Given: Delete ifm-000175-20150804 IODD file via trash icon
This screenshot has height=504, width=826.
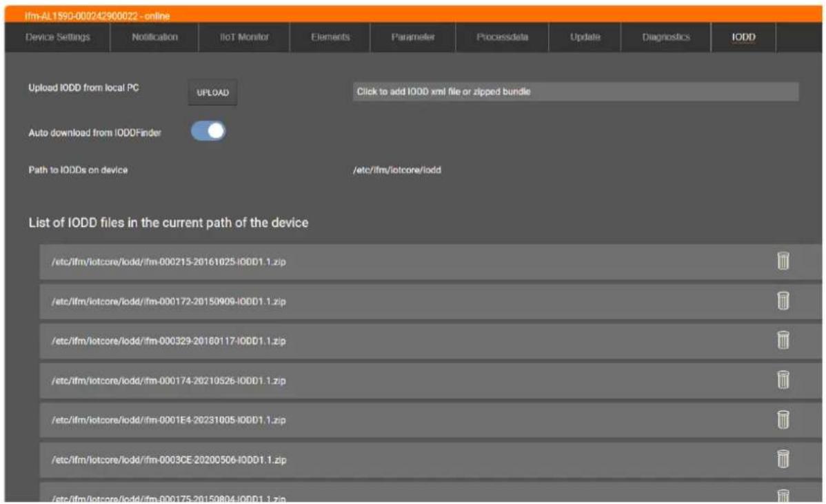Looking at the screenshot, I should (x=783, y=495).
